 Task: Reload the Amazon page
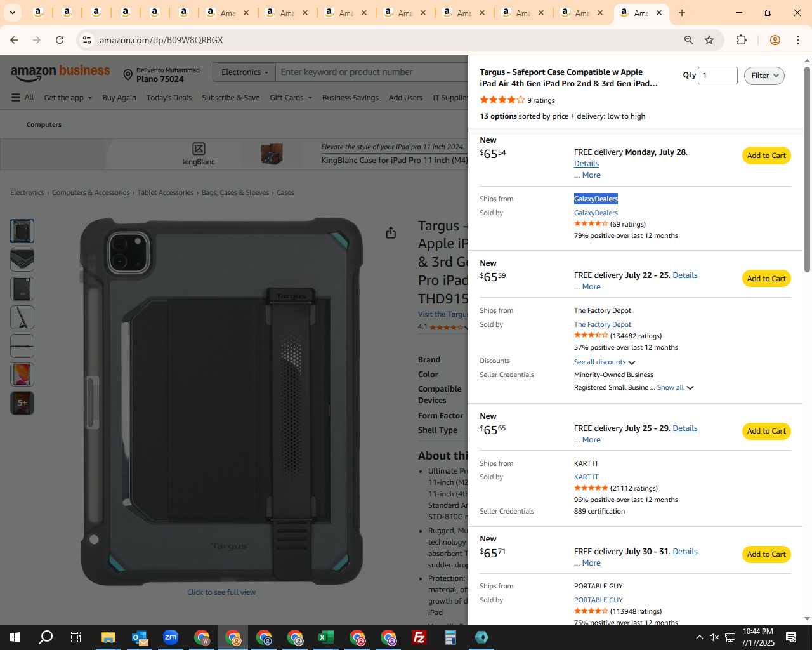tap(60, 40)
